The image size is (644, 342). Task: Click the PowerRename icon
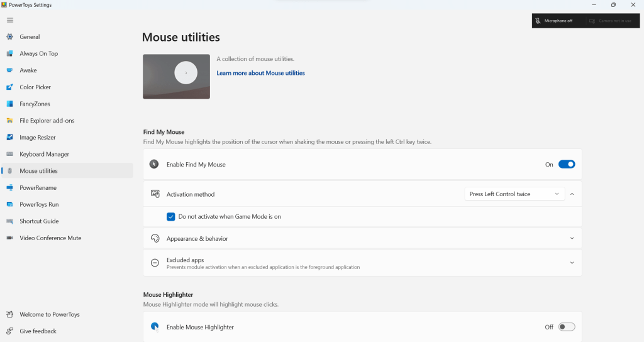(10, 187)
